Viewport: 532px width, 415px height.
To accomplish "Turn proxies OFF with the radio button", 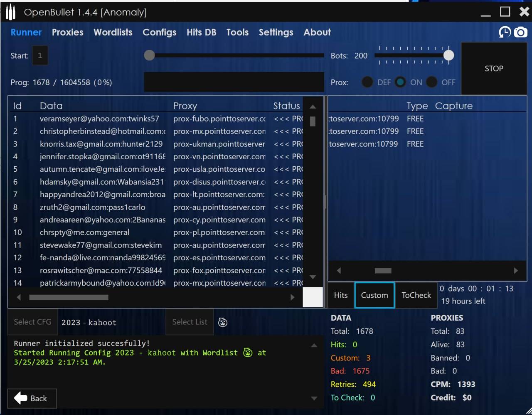I will 432,82.
